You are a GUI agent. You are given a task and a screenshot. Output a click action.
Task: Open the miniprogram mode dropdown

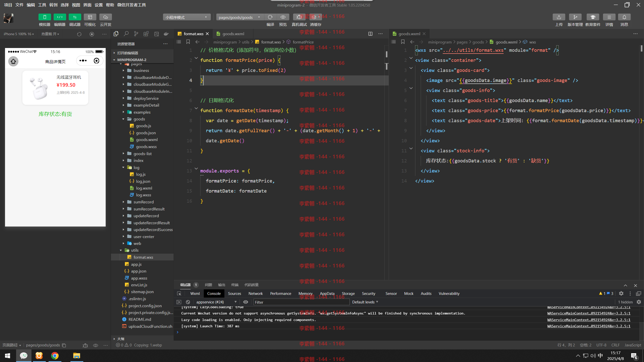187,17
